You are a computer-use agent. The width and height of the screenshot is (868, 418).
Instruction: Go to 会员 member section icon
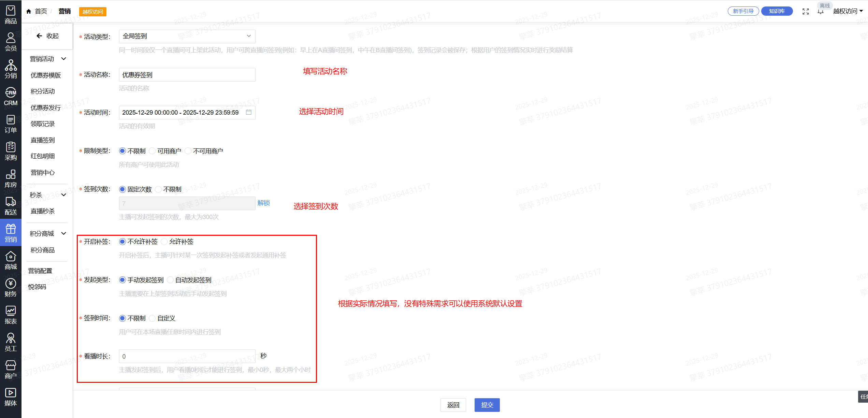pyautogui.click(x=11, y=42)
